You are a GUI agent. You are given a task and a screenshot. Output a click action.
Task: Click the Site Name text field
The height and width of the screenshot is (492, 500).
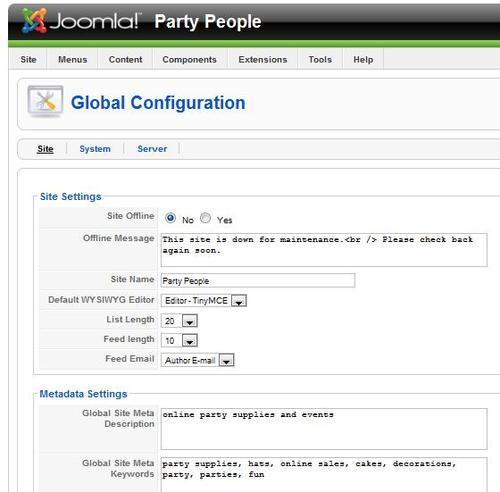258,280
